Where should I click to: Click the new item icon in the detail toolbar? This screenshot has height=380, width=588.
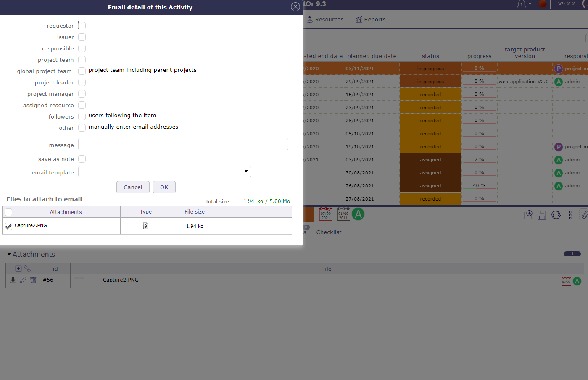(x=528, y=215)
